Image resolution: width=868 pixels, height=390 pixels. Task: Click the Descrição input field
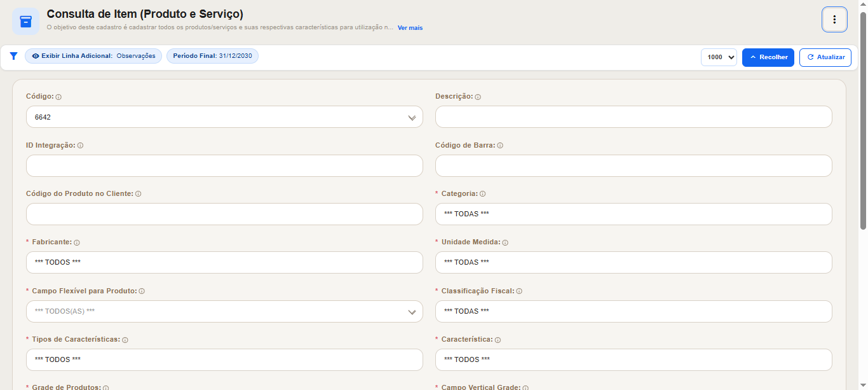click(634, 117)
